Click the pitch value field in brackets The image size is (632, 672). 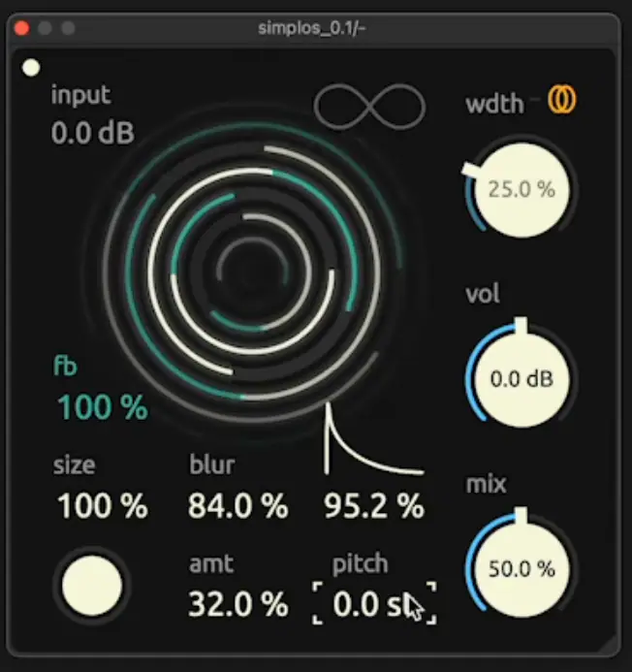pos(374,603)
